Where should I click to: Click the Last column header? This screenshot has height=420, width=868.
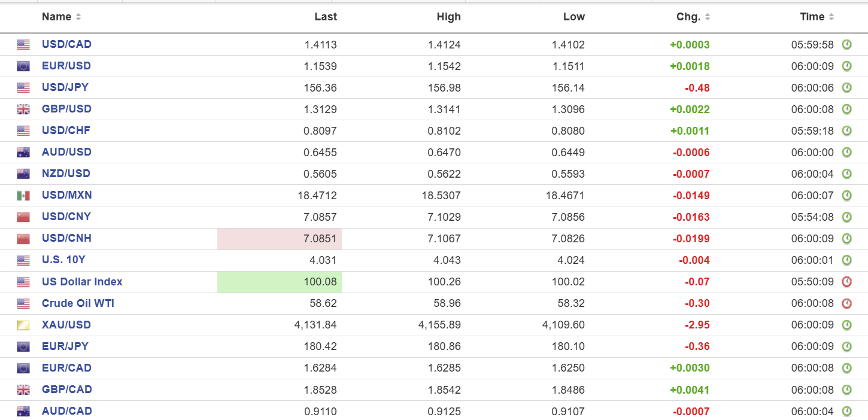[325, 17]
